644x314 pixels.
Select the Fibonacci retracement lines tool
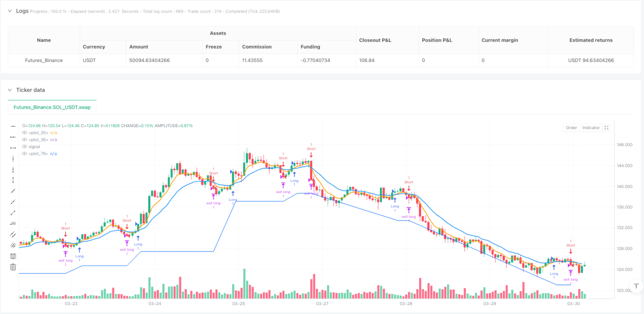[x=13, y=256]
